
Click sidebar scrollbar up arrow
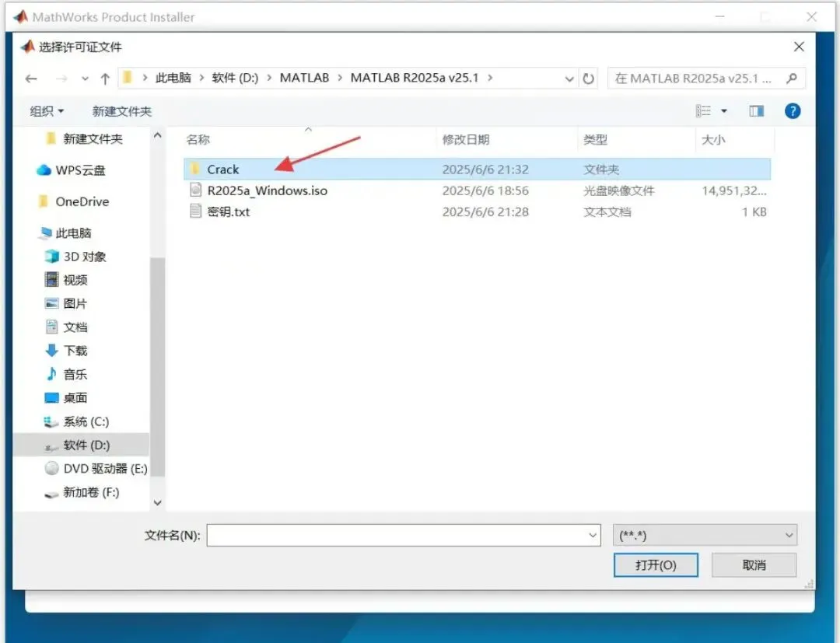pyautogui.click(x=157, y=135)
